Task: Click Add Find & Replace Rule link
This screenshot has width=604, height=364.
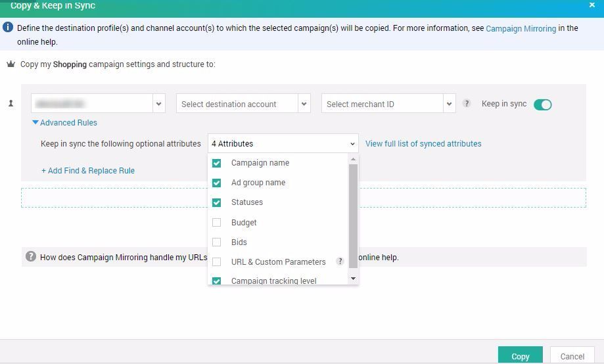Action: 88,171
